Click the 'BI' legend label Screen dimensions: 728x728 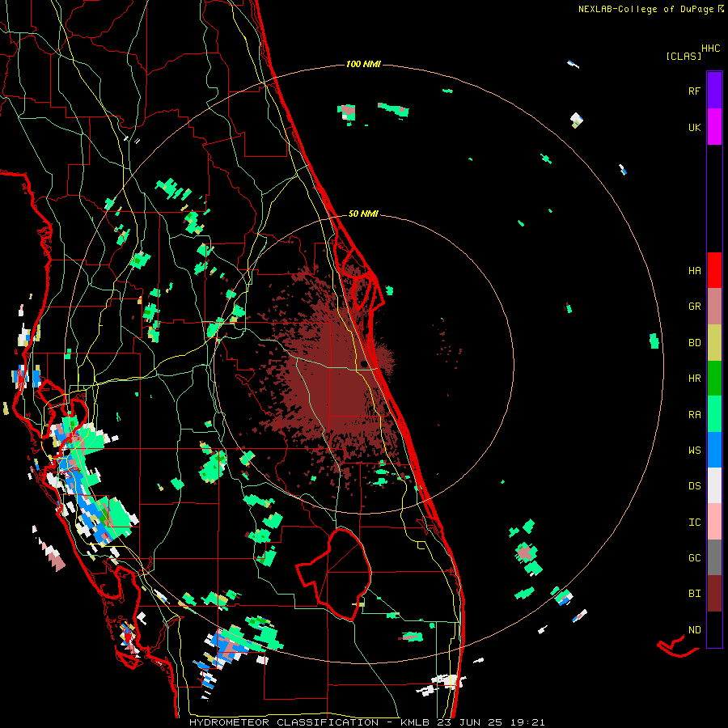click(x=694, y=594)
